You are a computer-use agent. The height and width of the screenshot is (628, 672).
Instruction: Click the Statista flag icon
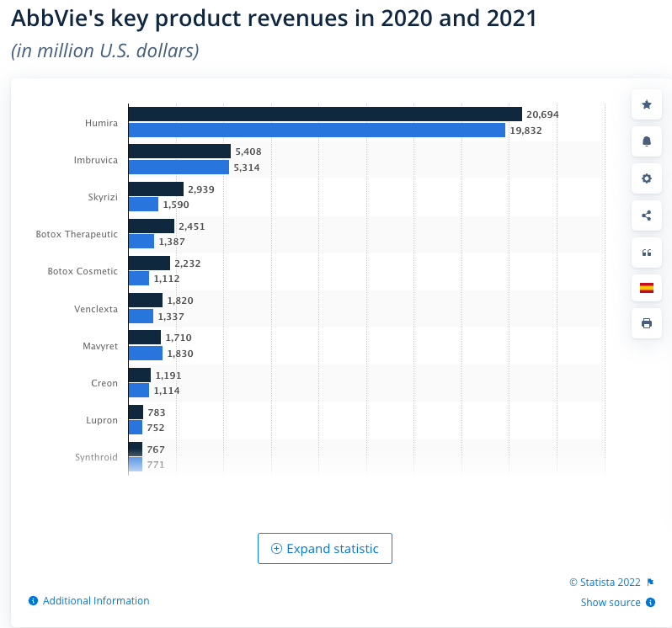click(x=650, y=583)
